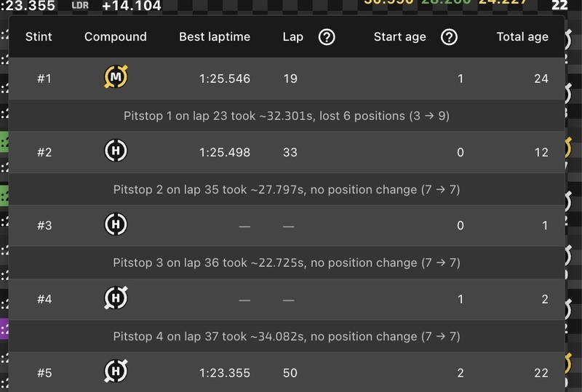The image size is (582, 392).
Task: Click the Best laptime column header
Action: pos(215,37)
